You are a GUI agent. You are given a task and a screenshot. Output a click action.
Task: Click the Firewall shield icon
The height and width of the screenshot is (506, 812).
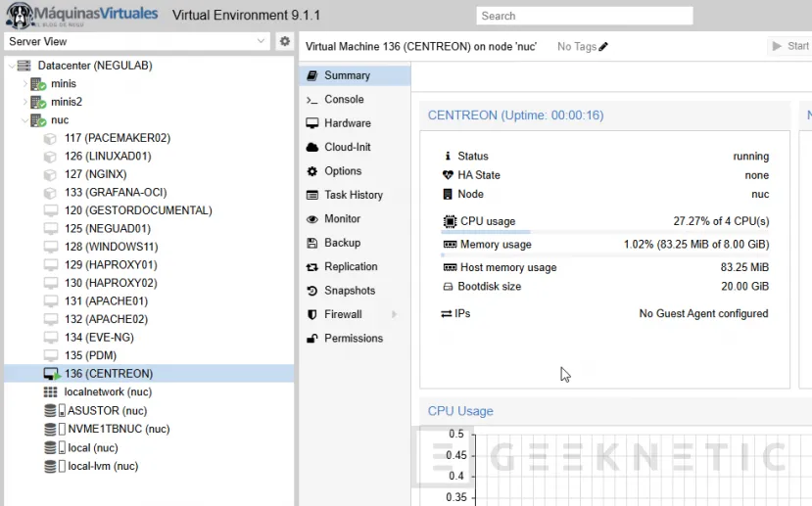coord(311,314)
